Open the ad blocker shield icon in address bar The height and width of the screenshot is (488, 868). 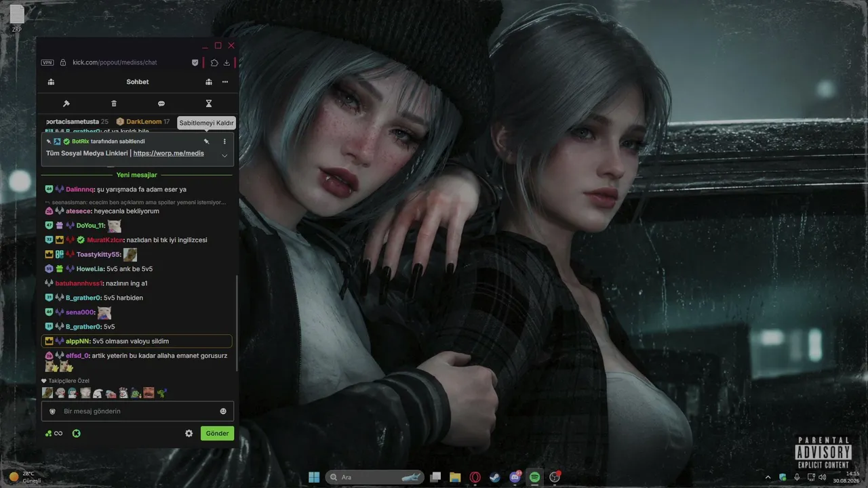click(x=195, y=62)
